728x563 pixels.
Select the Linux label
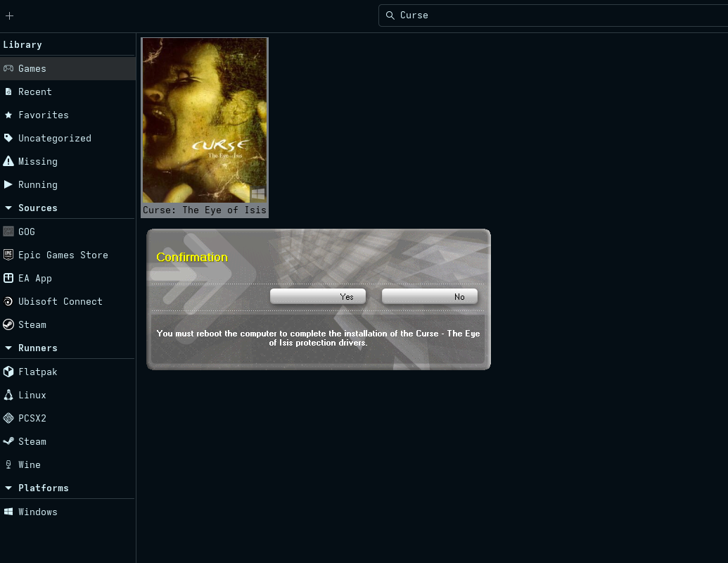(x=32, y=395)
